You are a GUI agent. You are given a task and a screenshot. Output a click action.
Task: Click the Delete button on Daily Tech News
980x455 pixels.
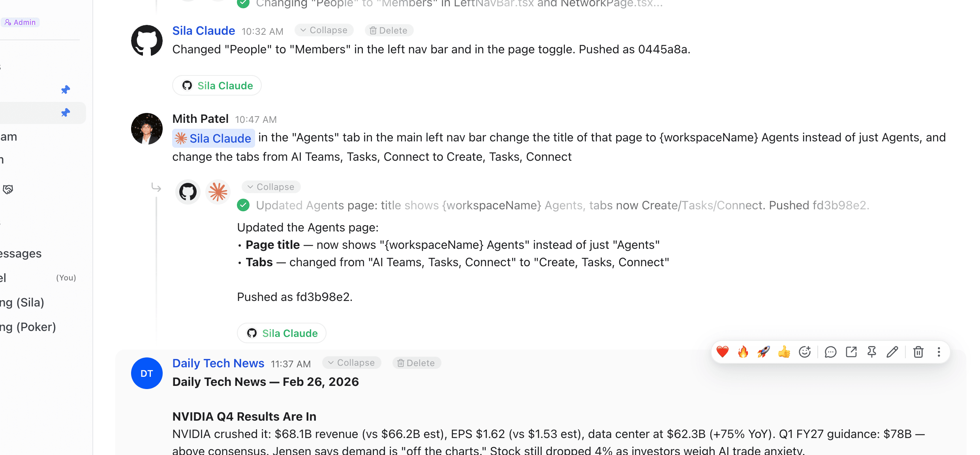click(417, 363)
